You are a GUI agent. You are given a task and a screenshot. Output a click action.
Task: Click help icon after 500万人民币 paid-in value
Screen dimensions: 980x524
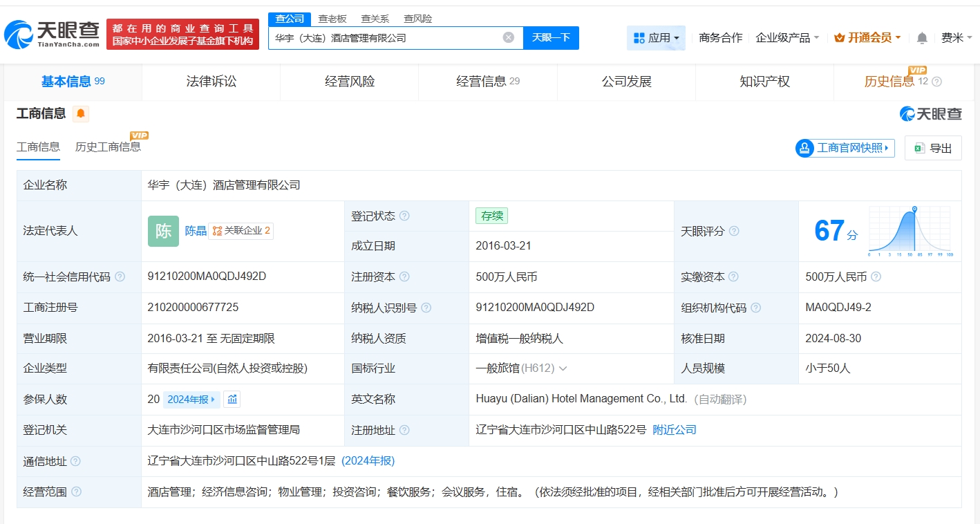876,277
